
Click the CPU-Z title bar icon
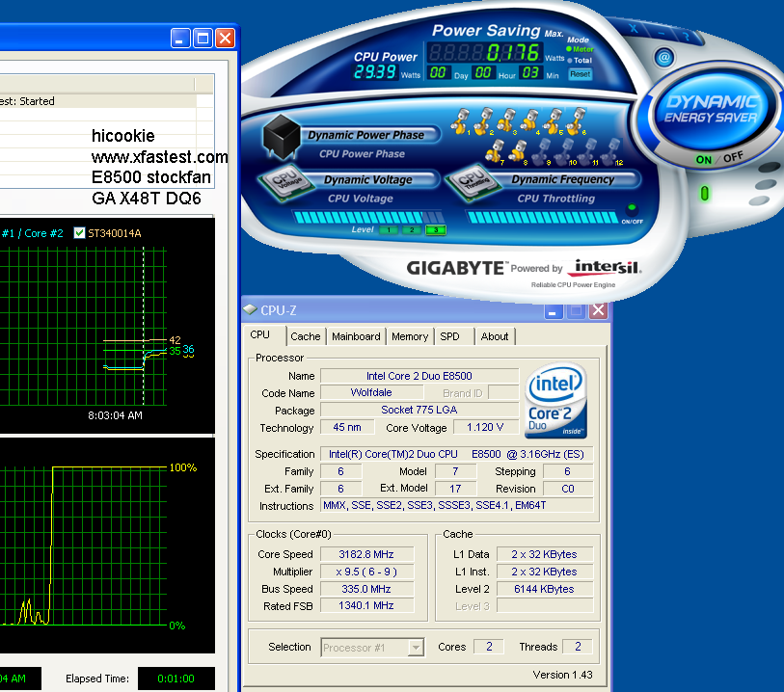click(x=251, y=310)
